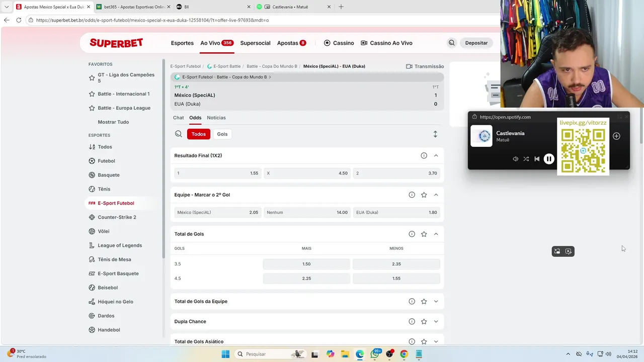The width and height of the screenshot is (644, 362).
Task: Show info for Dupla Chance market
Action: (x=412, y=321)
